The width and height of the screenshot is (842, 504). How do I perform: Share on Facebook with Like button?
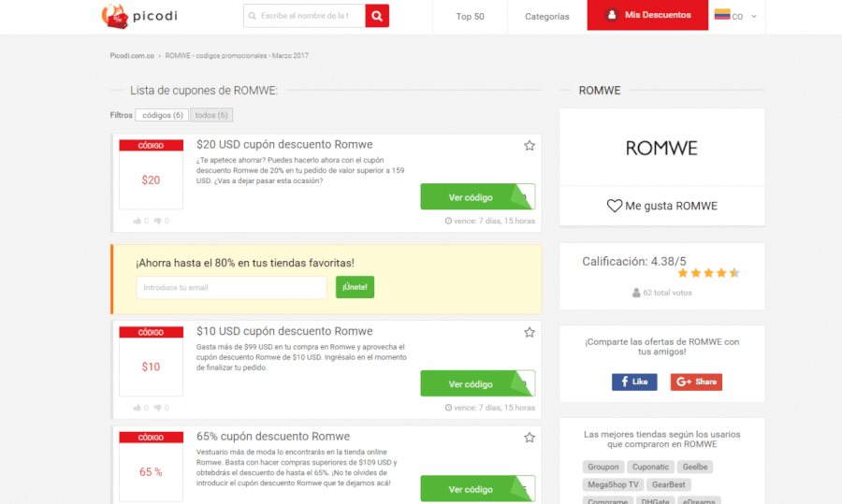[634, 382]
